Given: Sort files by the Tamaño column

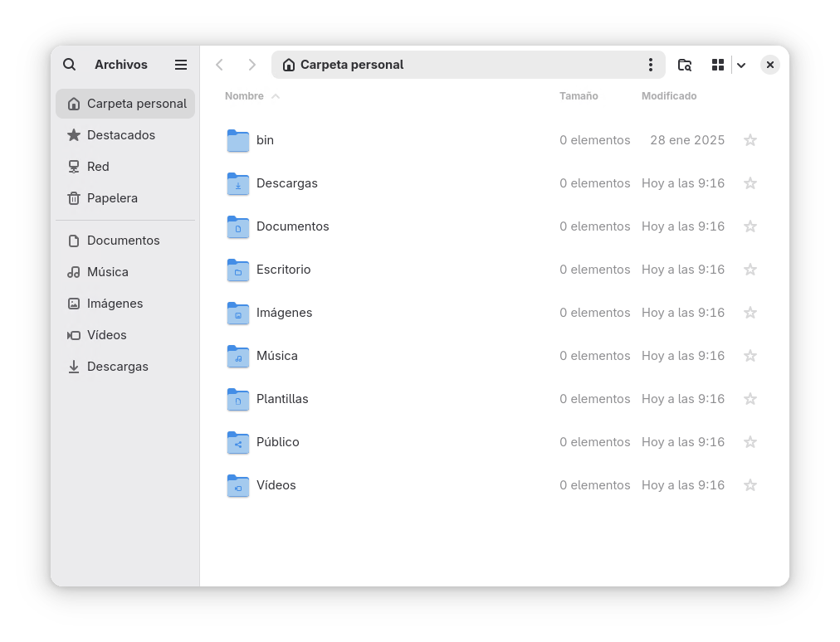Looking at the screenshot, I should pyautogui.click(x=579, y=96).
